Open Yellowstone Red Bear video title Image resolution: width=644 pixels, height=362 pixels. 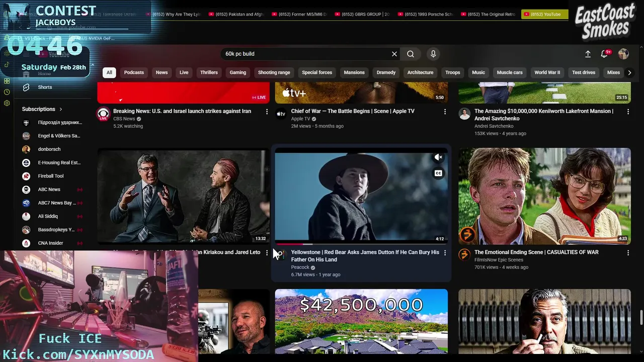point(365,256)
